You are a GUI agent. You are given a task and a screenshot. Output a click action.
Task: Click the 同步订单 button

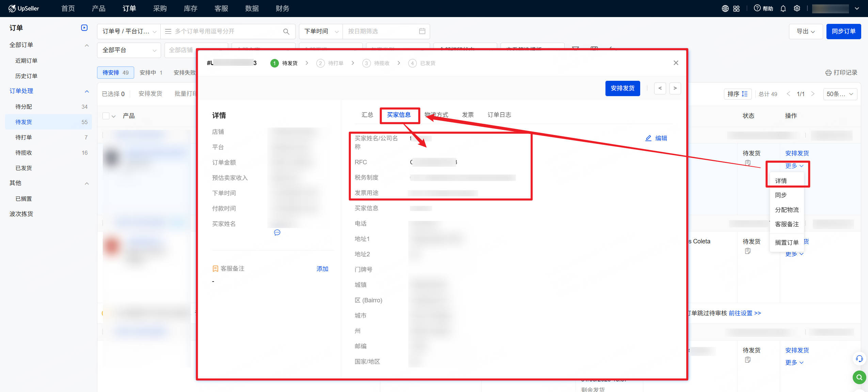[843, 31]
